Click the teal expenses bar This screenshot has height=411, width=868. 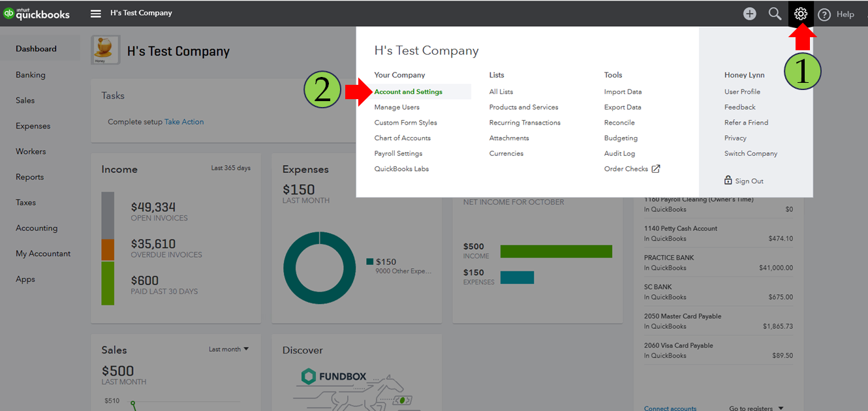pyautogui.click(x=517, y=277)
